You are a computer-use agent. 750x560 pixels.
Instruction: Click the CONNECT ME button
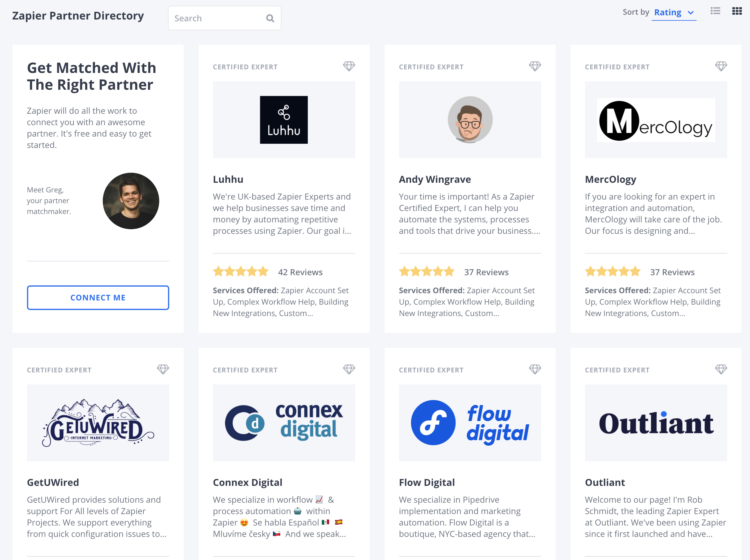97,297
